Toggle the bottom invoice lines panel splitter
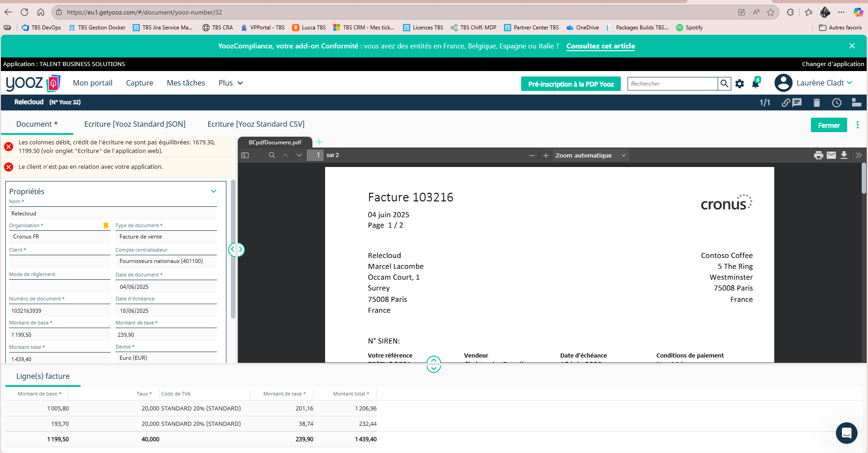This screenshot has width=868, height=453. click(433, 364)
